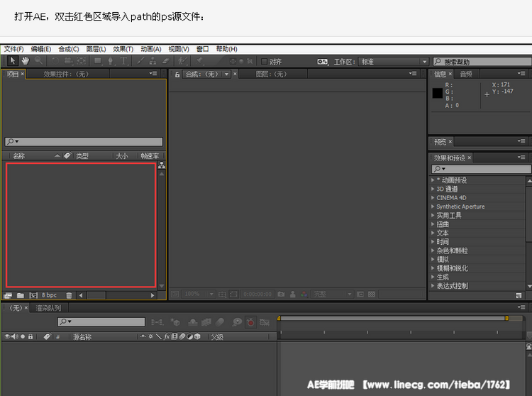This screenshot has width=532, height=396.
Task: Select the Rectangle shape tool
Action: 98,61
